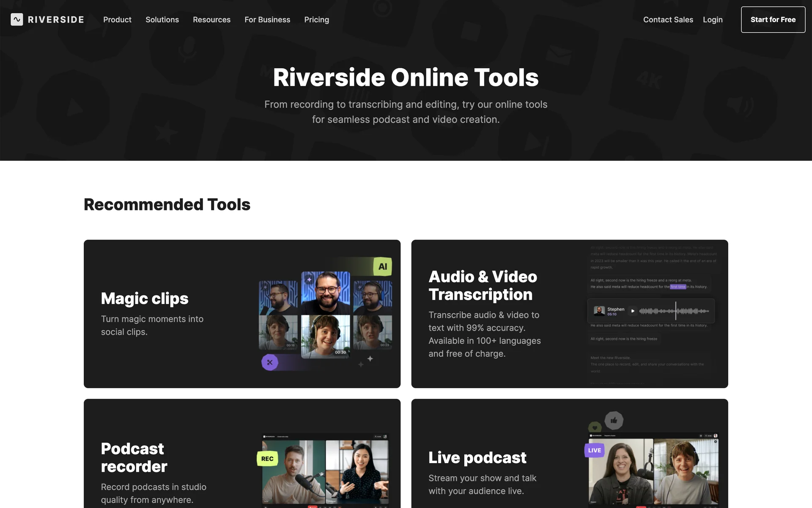This screenshot has width=812, height=508.
Task: Click the purple LIVE badge
Action: point(594,450)
